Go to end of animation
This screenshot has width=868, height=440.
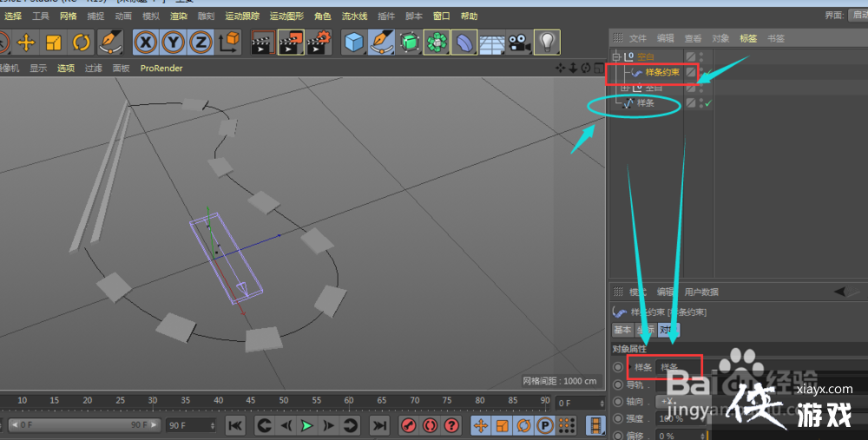[x=379, y=425]
